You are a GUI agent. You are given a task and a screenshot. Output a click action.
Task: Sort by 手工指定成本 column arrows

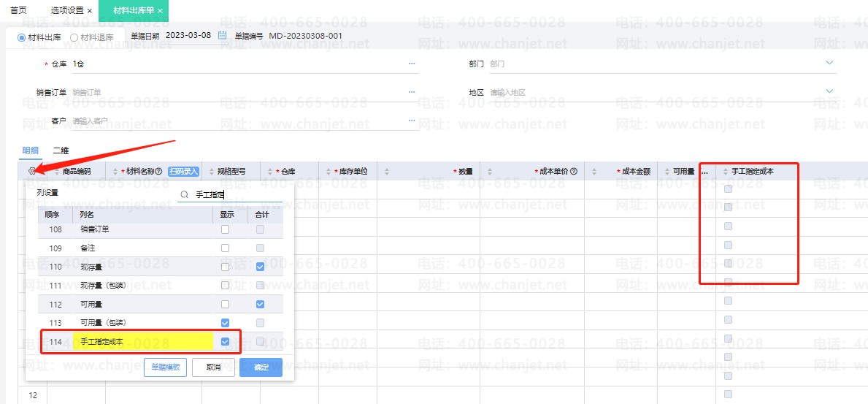pos(725,172)
